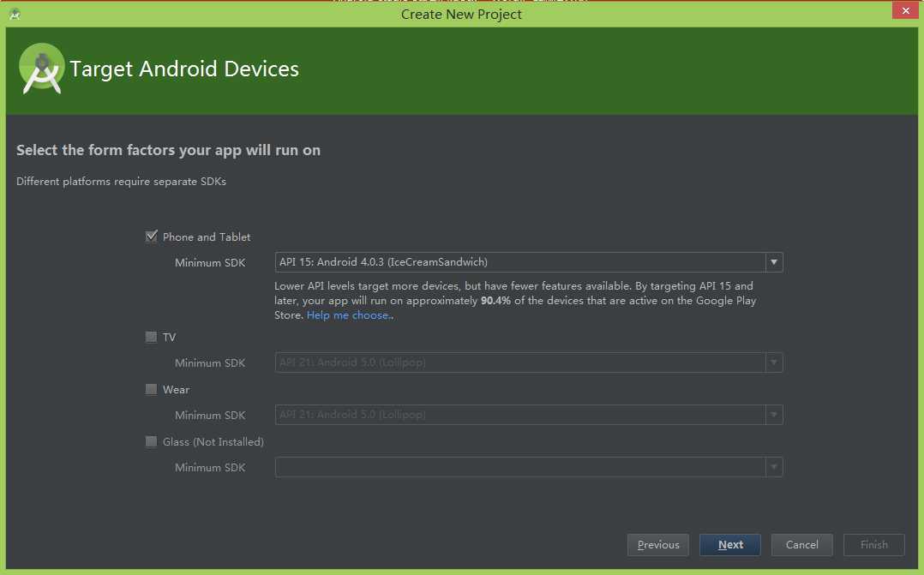Expand the Wear Minimum SDK dropdown arrow

[774, 415]
